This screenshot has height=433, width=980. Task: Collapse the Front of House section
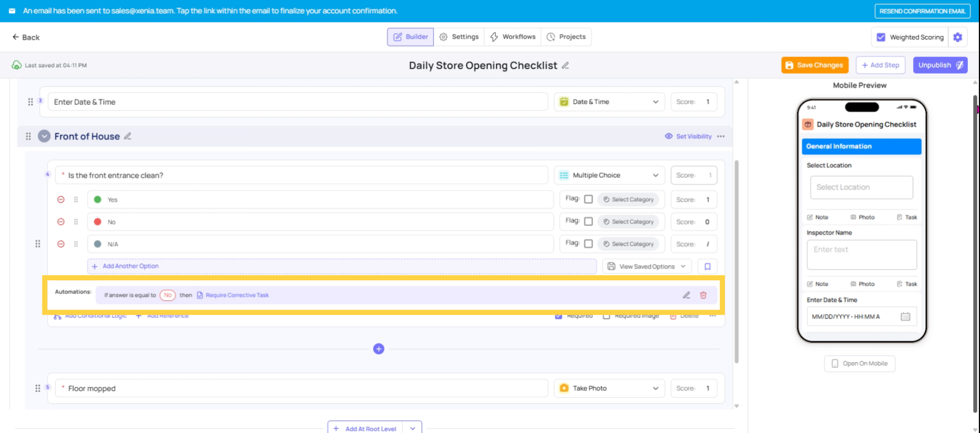[x=44, y=136]
